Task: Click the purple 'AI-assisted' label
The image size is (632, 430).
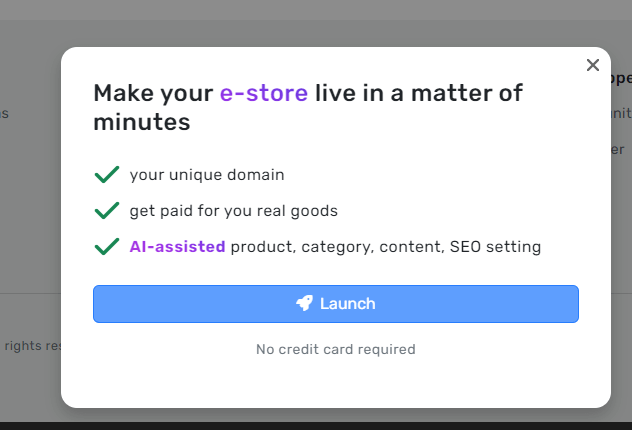Action: (177, 247)
